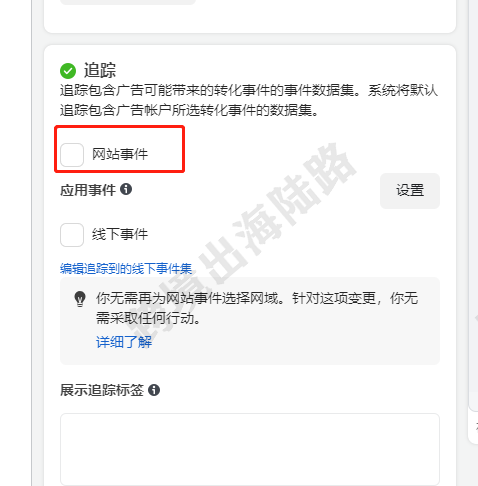Click the info icon beside 展示追踪标签
Image resolution: width=478 pixels, height=486 pixels.
pos(154,390)
